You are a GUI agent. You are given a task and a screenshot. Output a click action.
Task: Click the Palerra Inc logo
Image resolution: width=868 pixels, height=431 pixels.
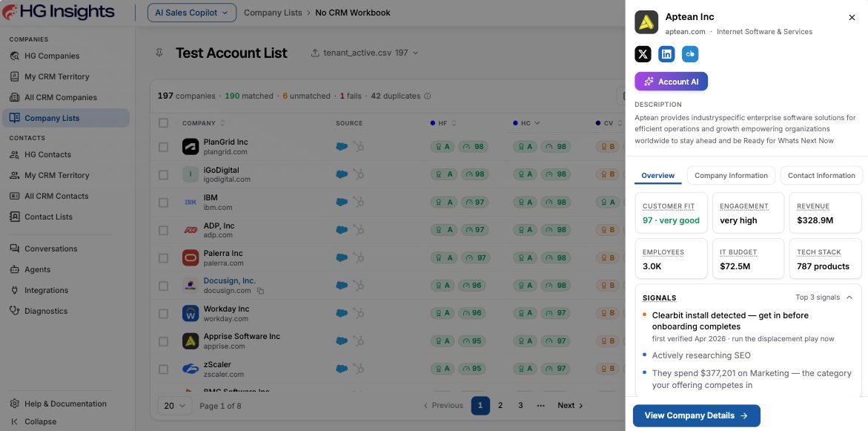click(x=191, y=257)
